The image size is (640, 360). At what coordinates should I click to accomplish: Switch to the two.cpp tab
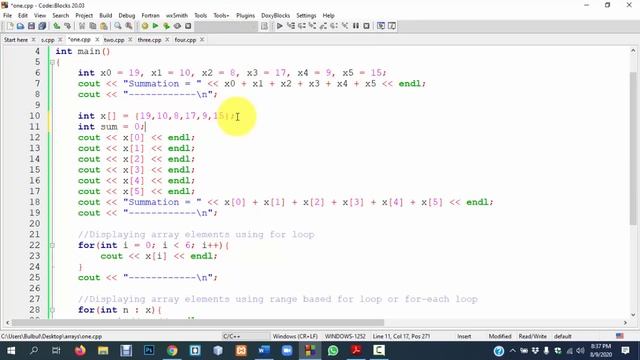tap(114, 40)
